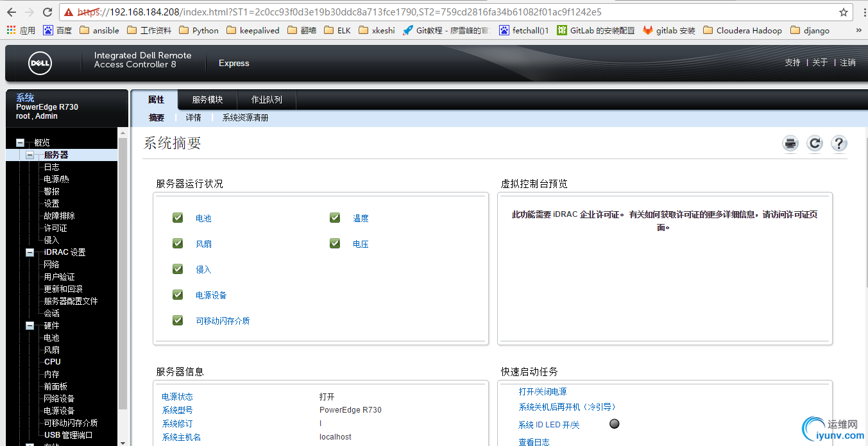
Task: Select 更新和回滚 in the tree
Action: point(63,289)
